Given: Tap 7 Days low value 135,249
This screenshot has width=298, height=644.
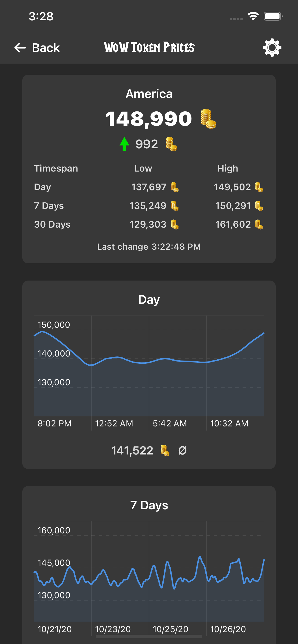Looking at the screenshot, I should tap(148, 206).
